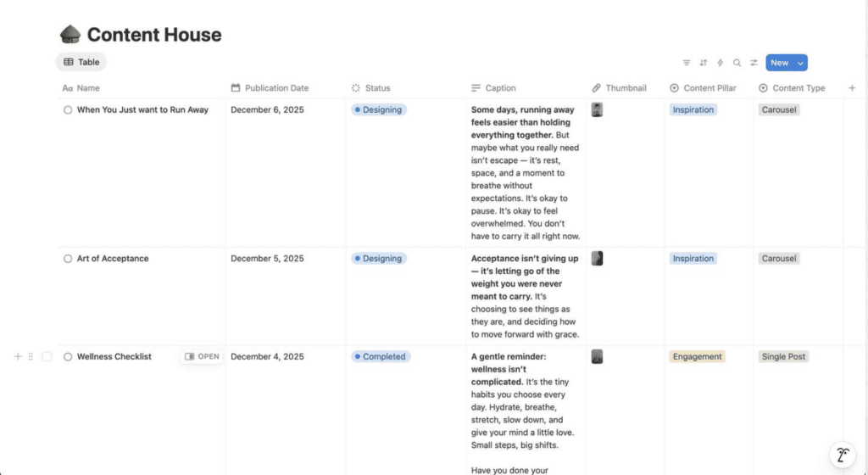Toggle the circle next to Art of Acceptance
Viewport: 868px width, 475px height.
pos(68,259)
